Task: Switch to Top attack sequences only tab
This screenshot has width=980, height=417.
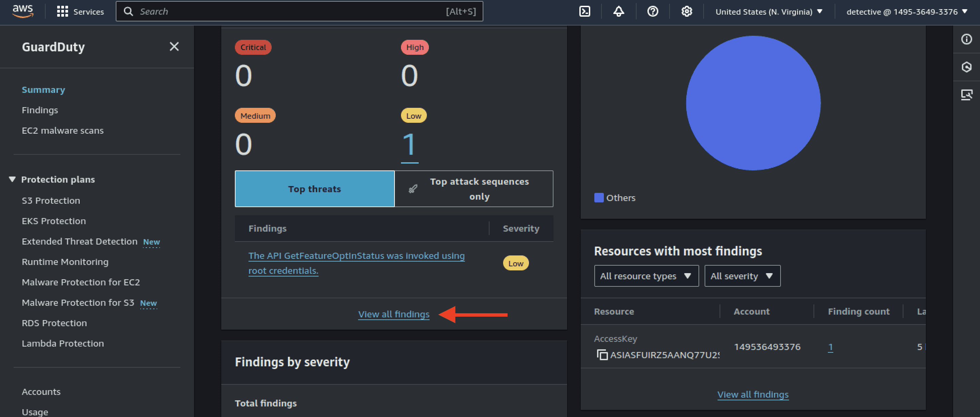Action: click(x=473, y=189)
